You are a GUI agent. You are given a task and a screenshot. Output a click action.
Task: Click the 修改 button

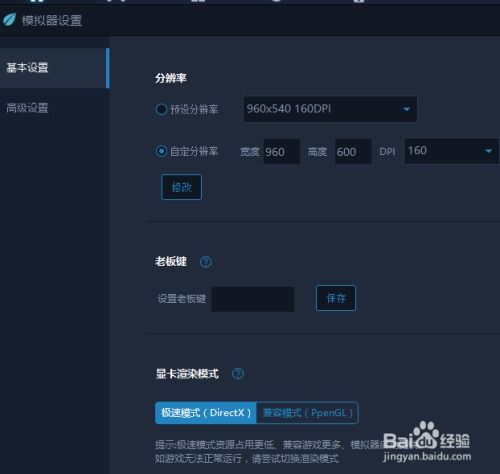tap(181, 187)
